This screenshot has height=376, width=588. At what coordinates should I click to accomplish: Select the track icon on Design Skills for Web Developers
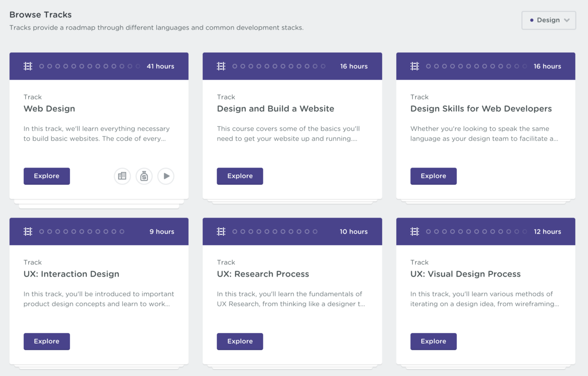(x=415, y=66)
